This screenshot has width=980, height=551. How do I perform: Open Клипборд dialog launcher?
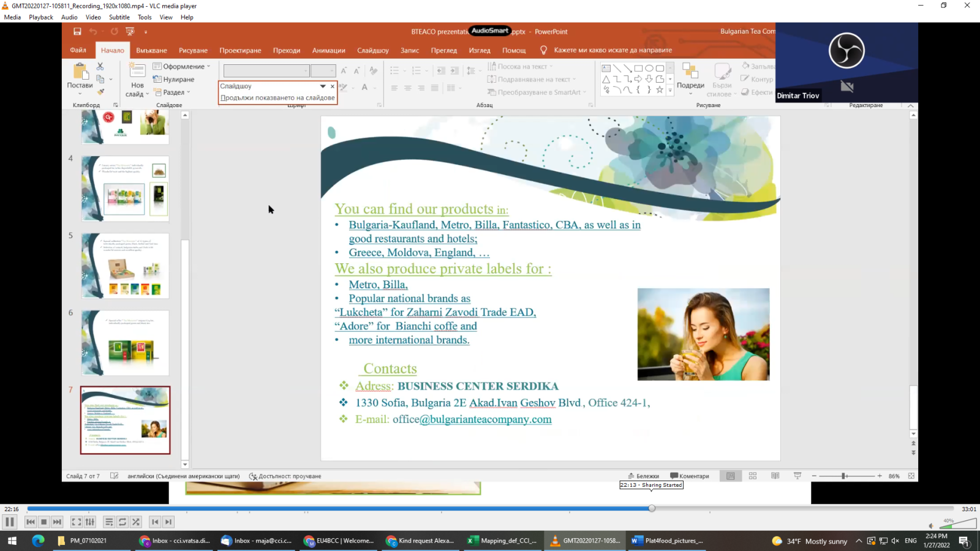(115, 105)
